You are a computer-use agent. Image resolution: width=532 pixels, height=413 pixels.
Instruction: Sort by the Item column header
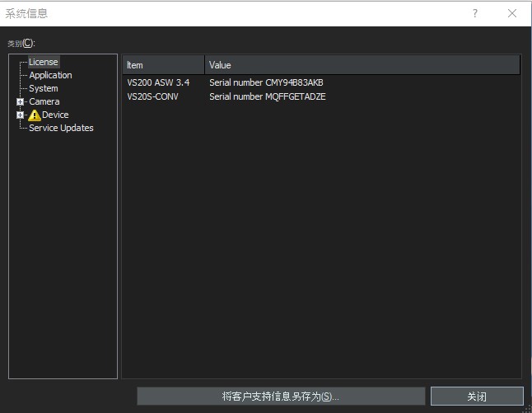pyautogui.click(x=163, y=65)
